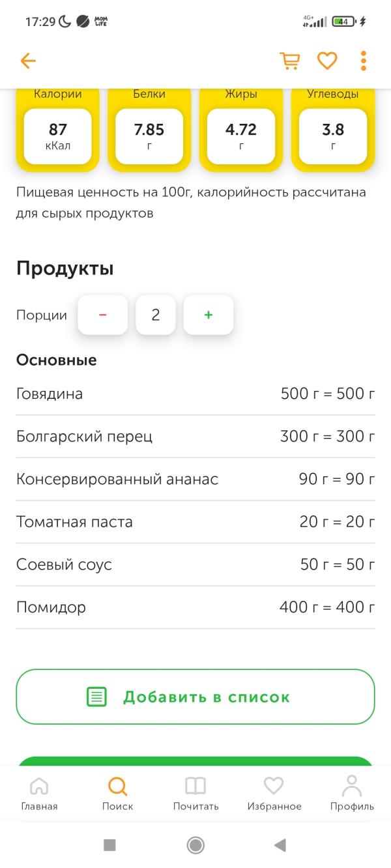
Task: Switch to the Почитать tab
Action: click(x=195, y=792)
